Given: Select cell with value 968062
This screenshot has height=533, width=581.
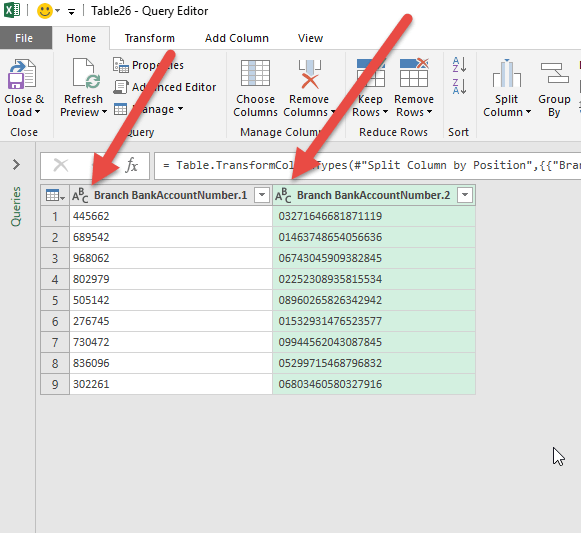Looking at the screenshot, I should point(171,258).
